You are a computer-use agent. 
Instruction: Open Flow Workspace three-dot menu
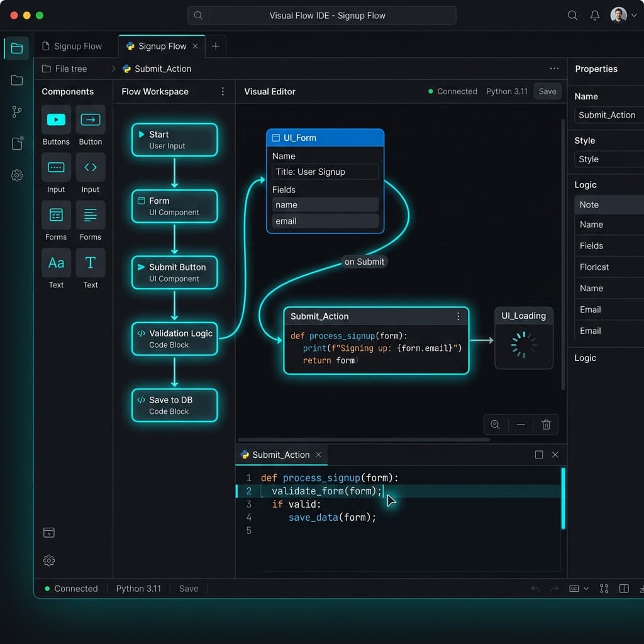[x=223, y=91]
